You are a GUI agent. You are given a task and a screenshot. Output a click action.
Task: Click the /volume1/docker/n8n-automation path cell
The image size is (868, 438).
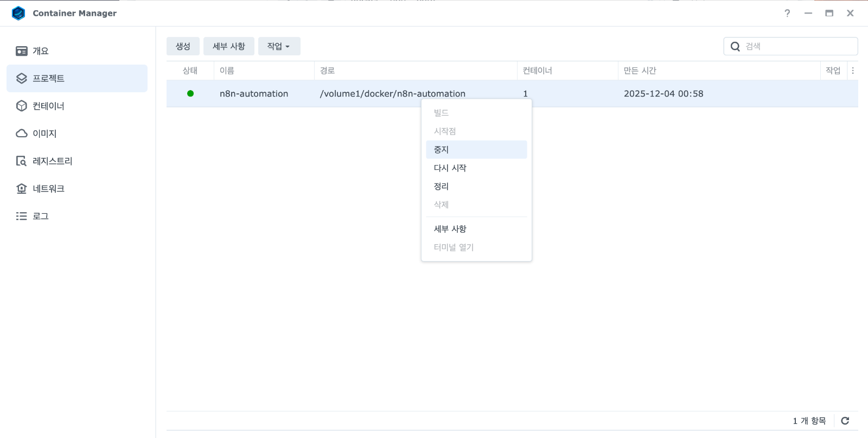(393, 94)
